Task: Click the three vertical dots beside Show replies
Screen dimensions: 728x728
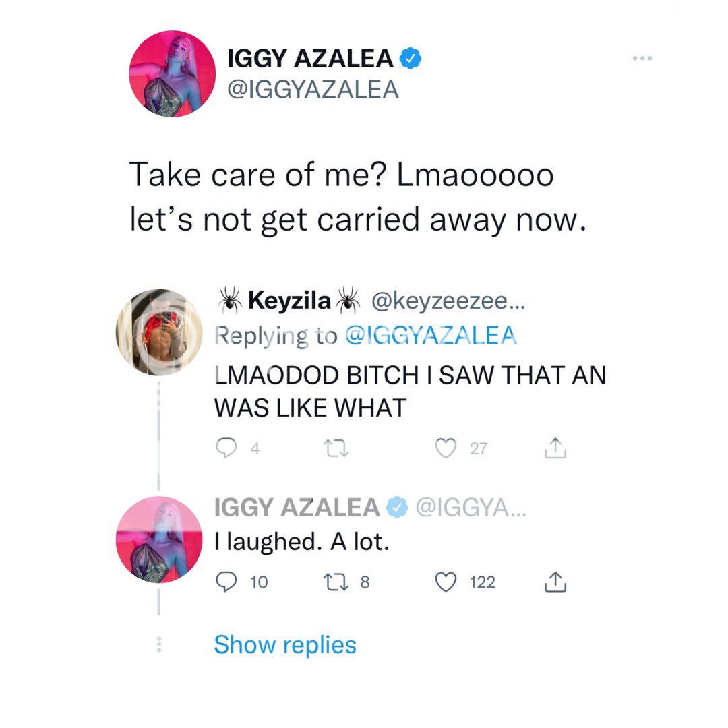Action: click(159, 645)
